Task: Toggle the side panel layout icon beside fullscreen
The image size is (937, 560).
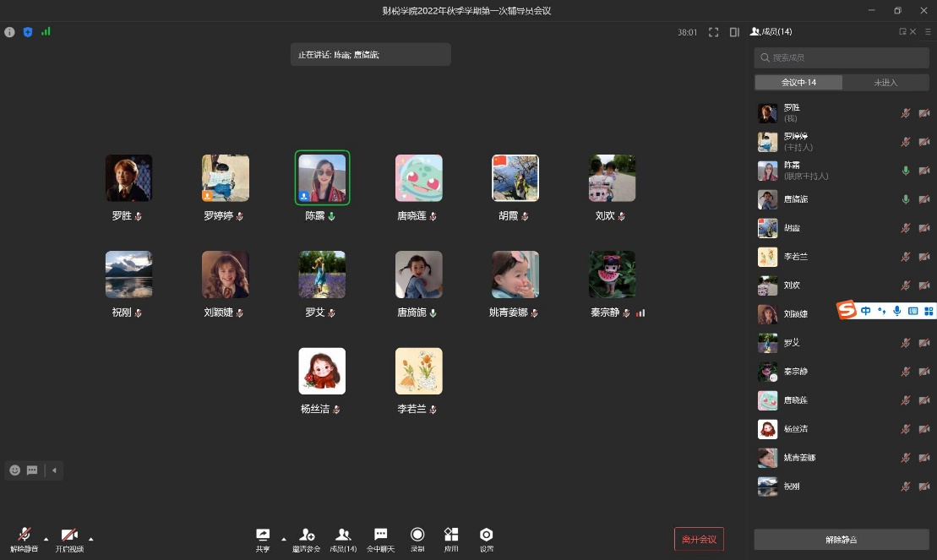Action: pyautogui.click(x=734, y=32)
